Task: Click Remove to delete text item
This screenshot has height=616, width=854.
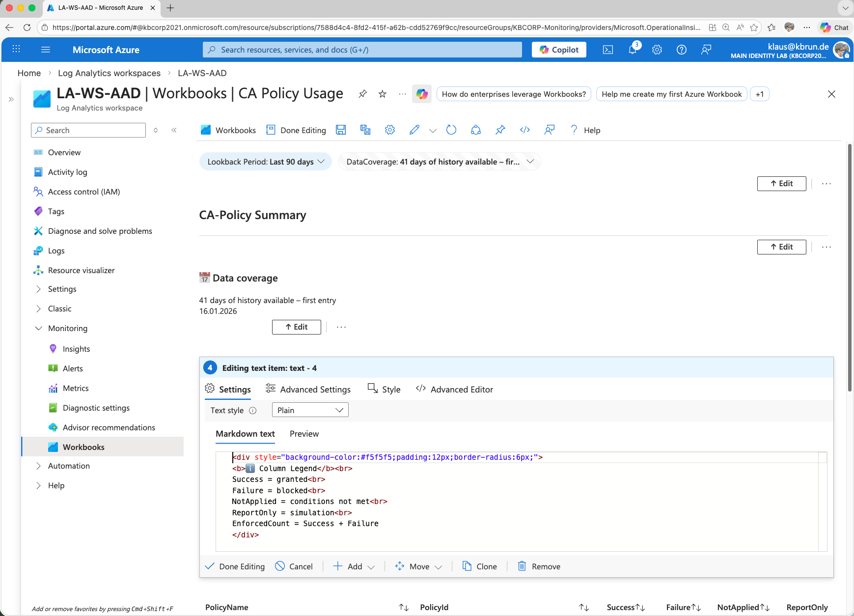Action: (539, 566)
